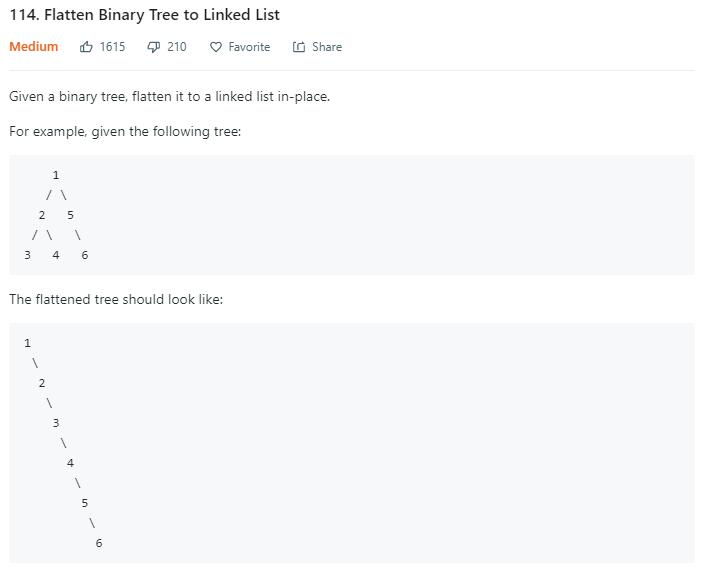Click the sentence about flattening in-place
Screen dimensions: 701x583
(169, 97)
